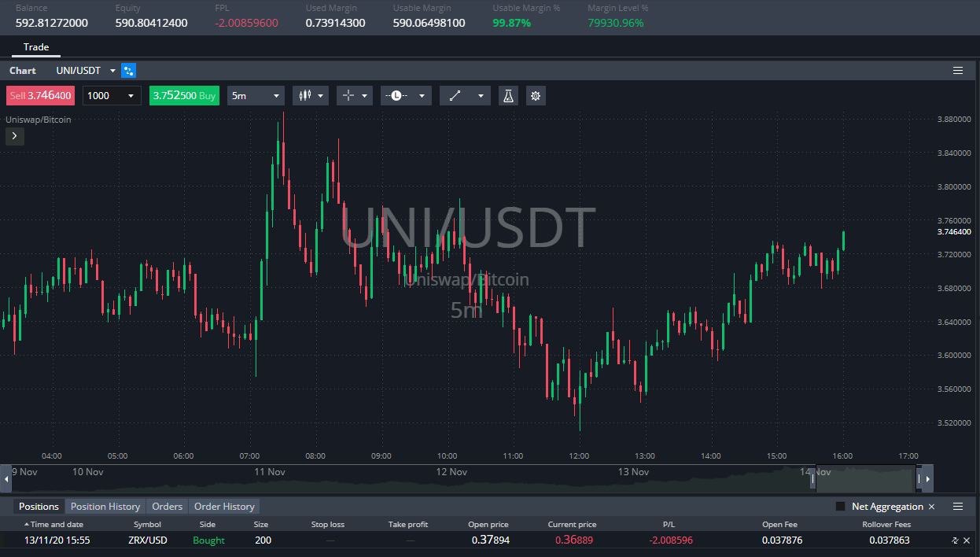Click the Stop loss dash cell for ZRX/USD

(x=330, y=540)
